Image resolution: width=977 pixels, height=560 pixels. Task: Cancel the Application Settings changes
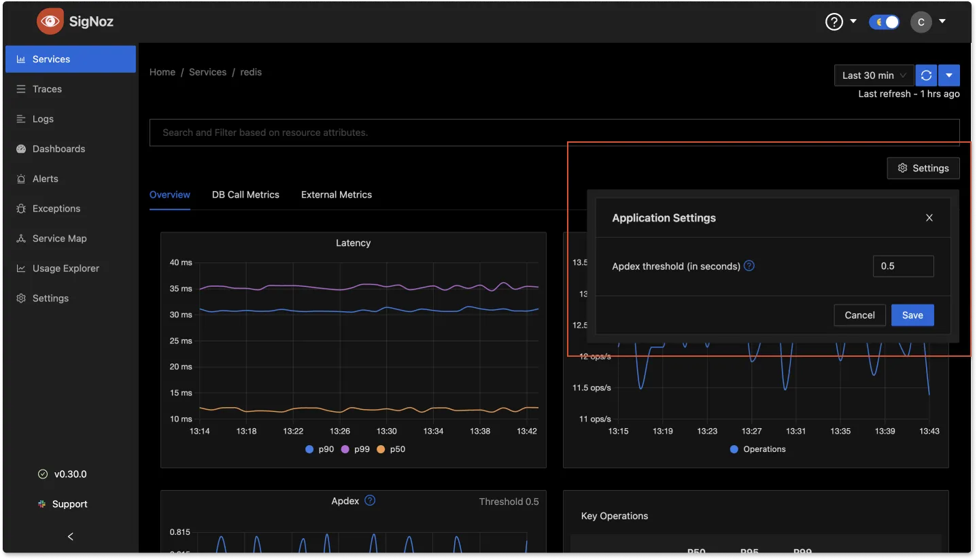[x=859, y=315]
